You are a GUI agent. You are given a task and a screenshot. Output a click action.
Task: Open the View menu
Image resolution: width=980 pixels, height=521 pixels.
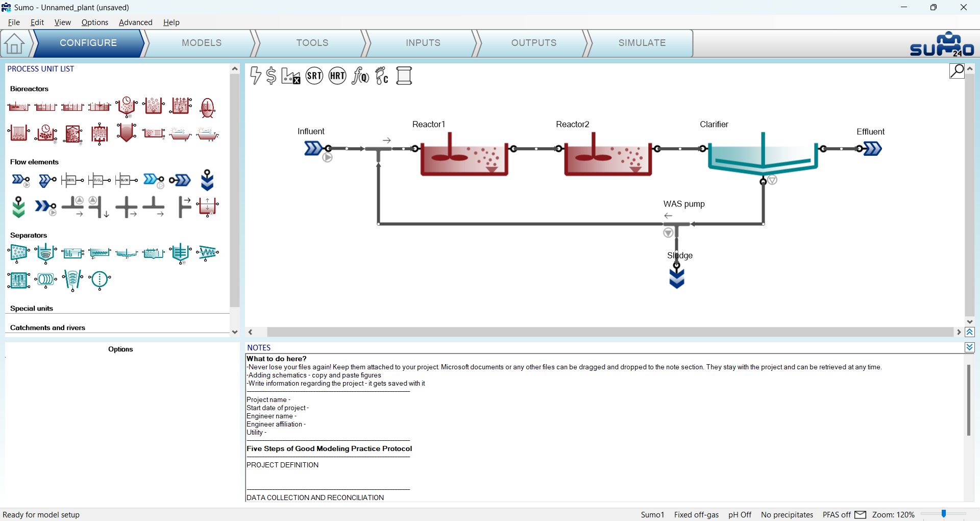[x=63, y=22]
